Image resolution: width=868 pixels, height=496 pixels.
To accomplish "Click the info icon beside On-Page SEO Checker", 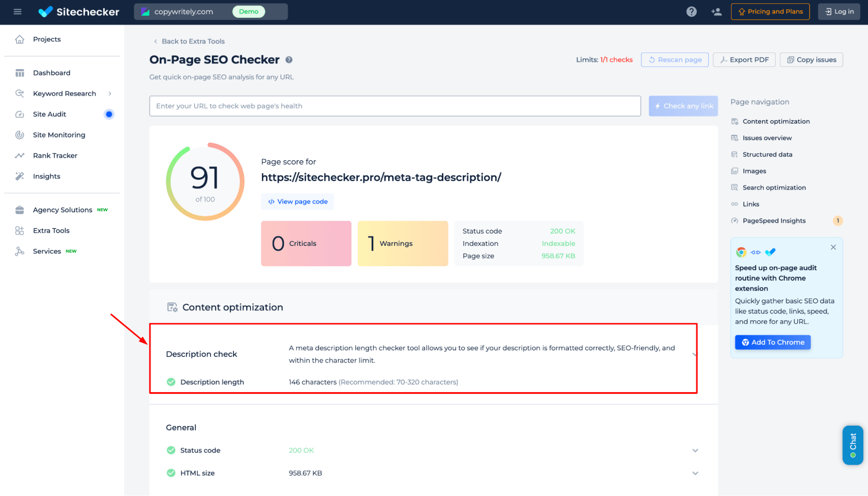I will pos(289,60).
